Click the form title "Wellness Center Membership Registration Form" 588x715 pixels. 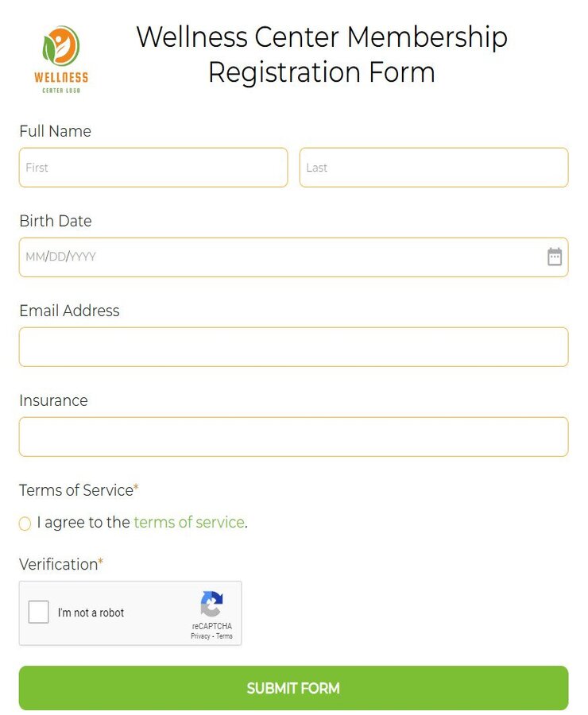tap(322, 54)
